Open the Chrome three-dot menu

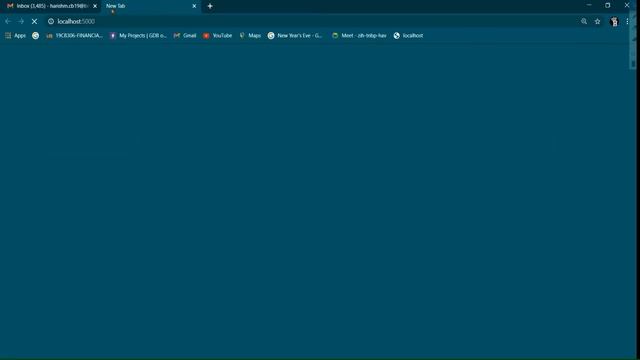point(627,21)
